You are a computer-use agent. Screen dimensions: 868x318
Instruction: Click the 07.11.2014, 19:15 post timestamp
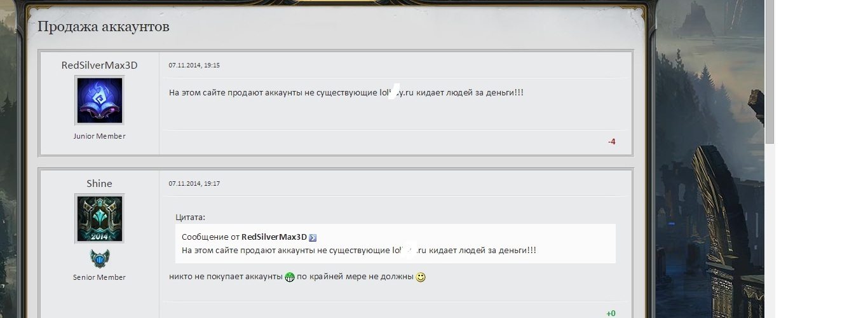(194, 66)
